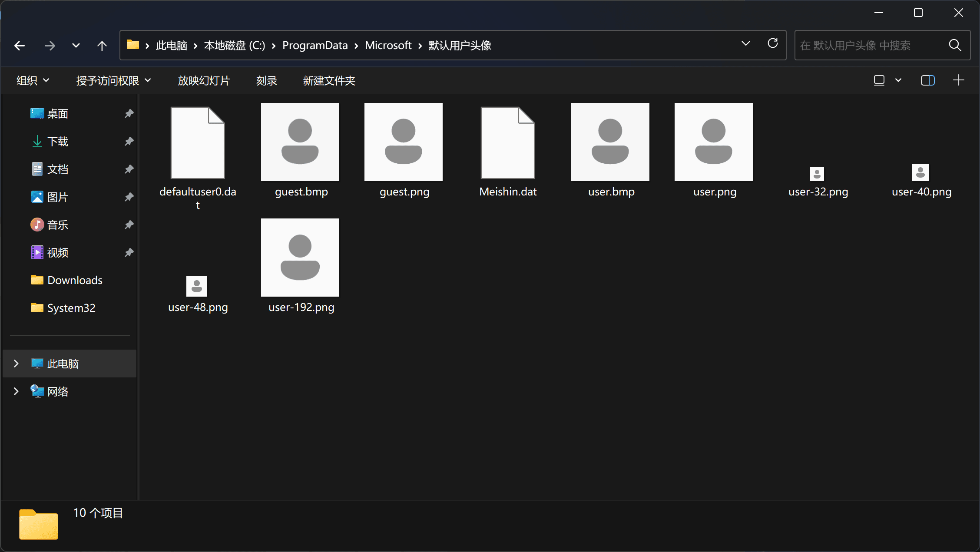Expand the 此电脑 tree node
The image size is (980, 552).
(16, 364)
